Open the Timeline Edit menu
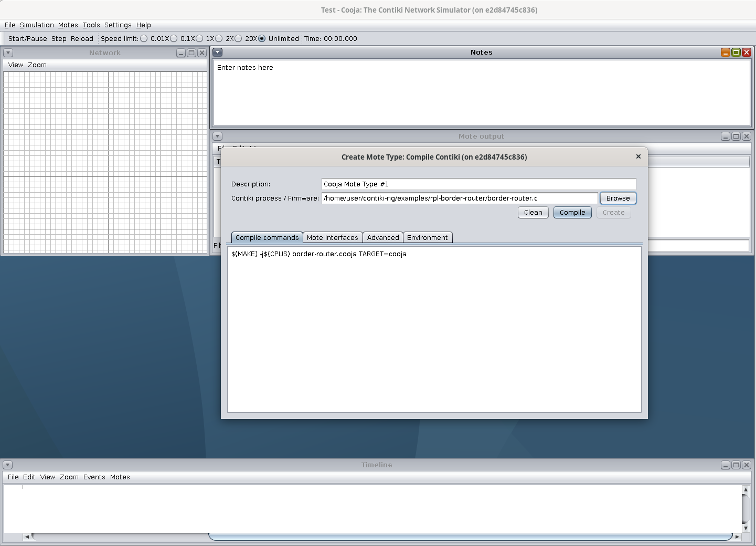 click(x=29, y=477)
